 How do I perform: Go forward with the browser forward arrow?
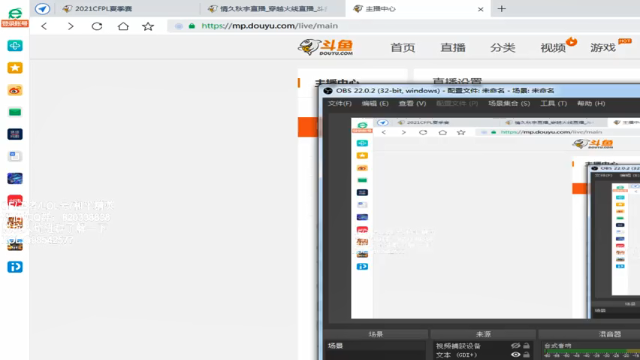(x=71, y=26)
